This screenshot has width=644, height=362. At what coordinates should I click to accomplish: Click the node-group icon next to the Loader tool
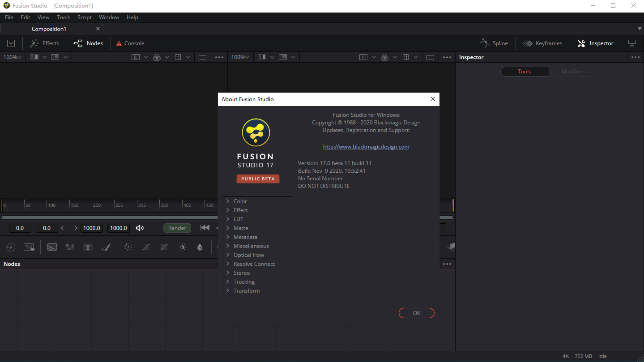[29, 247]
